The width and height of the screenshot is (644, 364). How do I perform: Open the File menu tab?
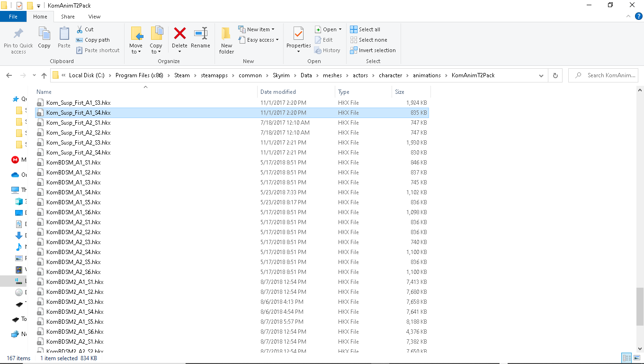13,17
